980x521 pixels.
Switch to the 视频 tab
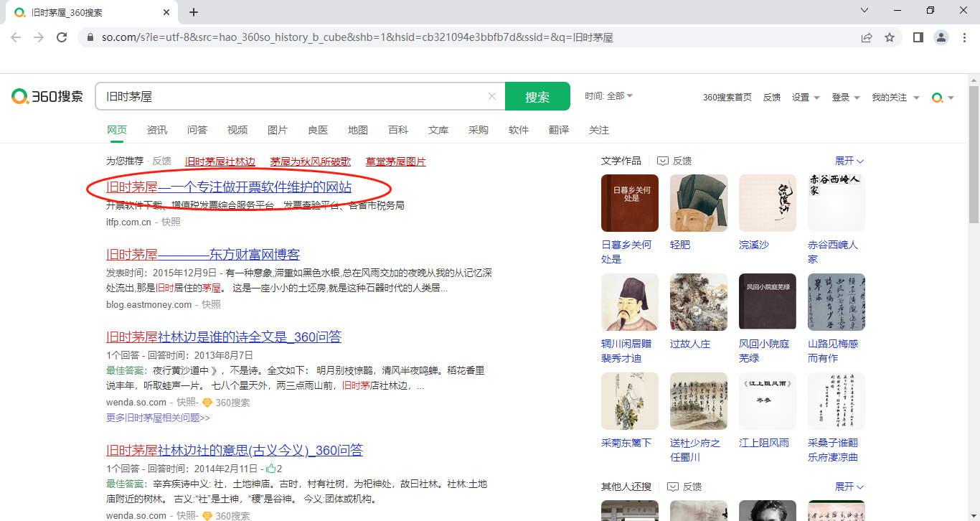[x=237, y=130]
